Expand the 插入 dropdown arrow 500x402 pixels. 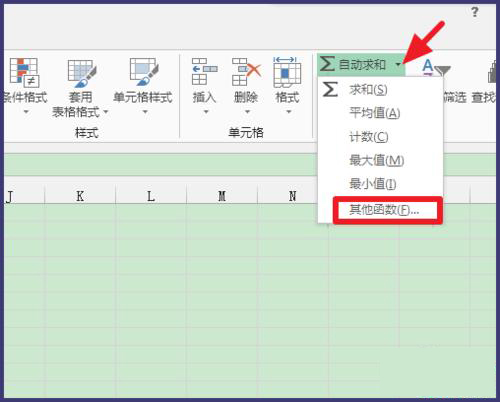(x=206, y=112)
